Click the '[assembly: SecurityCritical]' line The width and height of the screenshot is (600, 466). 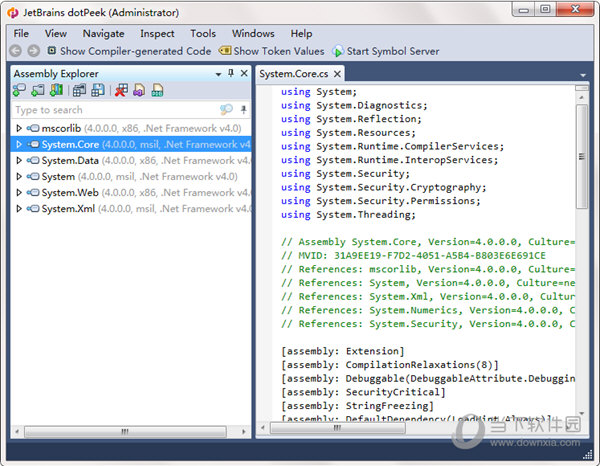tap(363, 392)
